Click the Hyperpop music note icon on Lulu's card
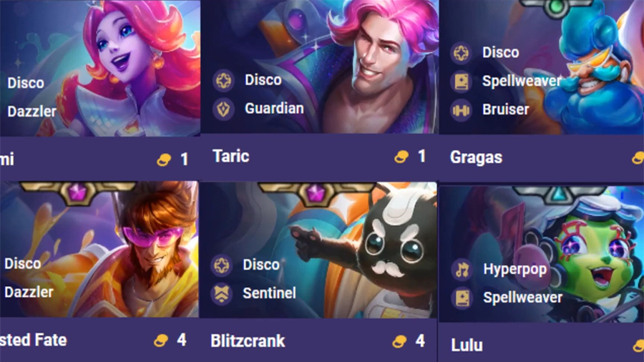Screen dimensions: 644x362 point(462,270)
